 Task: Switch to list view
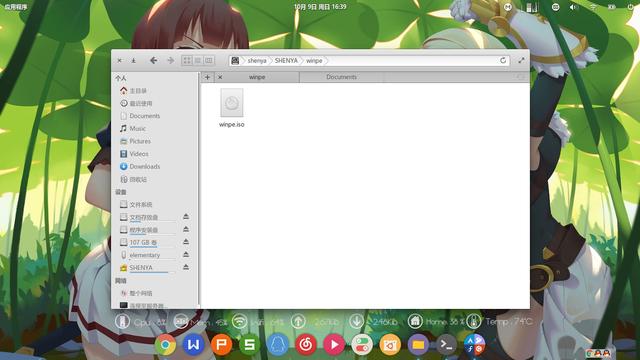coord(198,60)
